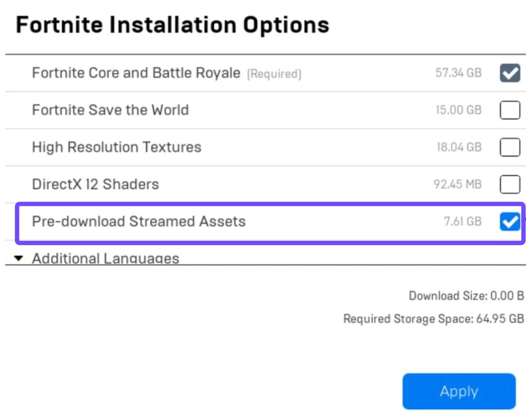
Task: Click the 15.00 GB size value
Action: (x=459, y=110)
